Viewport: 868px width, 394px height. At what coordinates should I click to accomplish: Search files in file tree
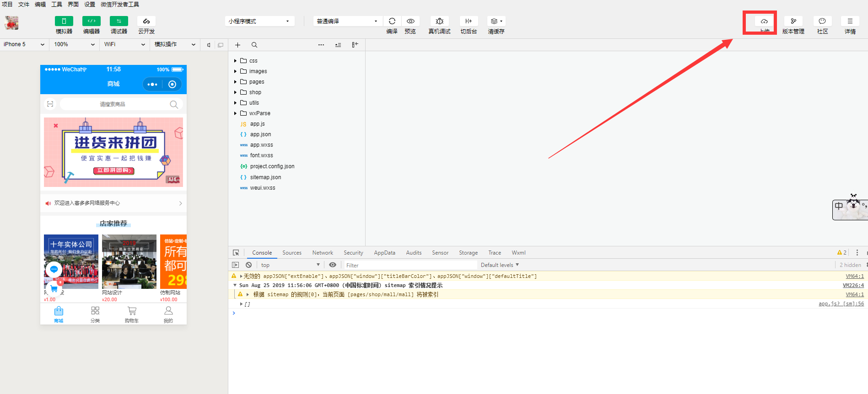tap(254, 45)
